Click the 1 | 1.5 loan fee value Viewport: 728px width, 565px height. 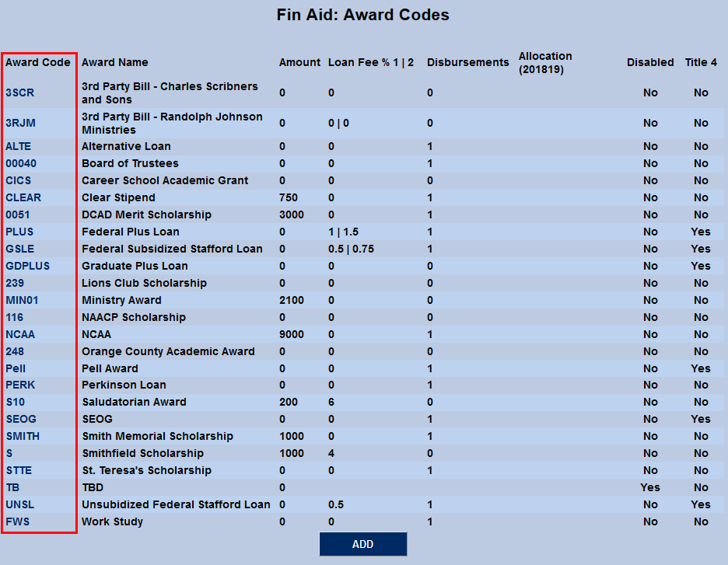tap(343, 232)
